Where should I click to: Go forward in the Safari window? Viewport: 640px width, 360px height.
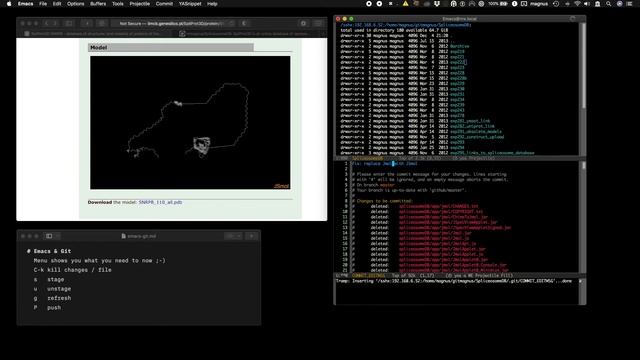click(x=55, y=24)
